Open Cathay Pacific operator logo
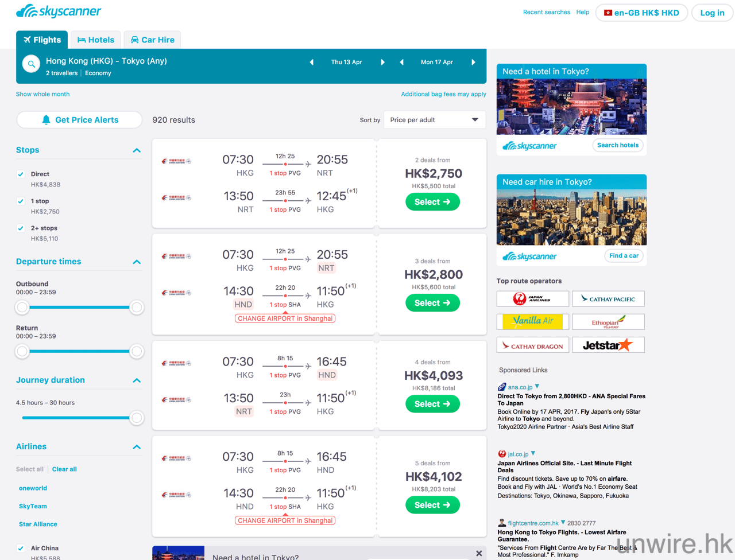Viewport: 735px width, 560px height. coord(608,299)
